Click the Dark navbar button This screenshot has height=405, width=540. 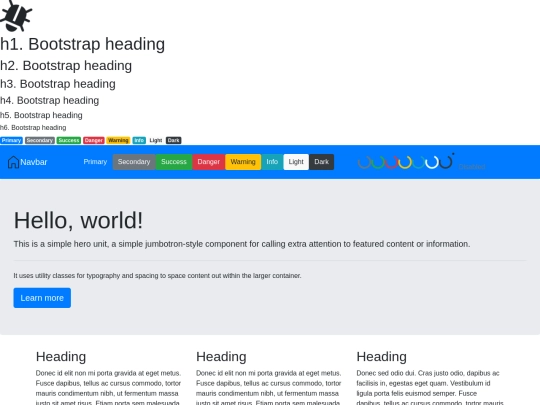pos(321,162)
